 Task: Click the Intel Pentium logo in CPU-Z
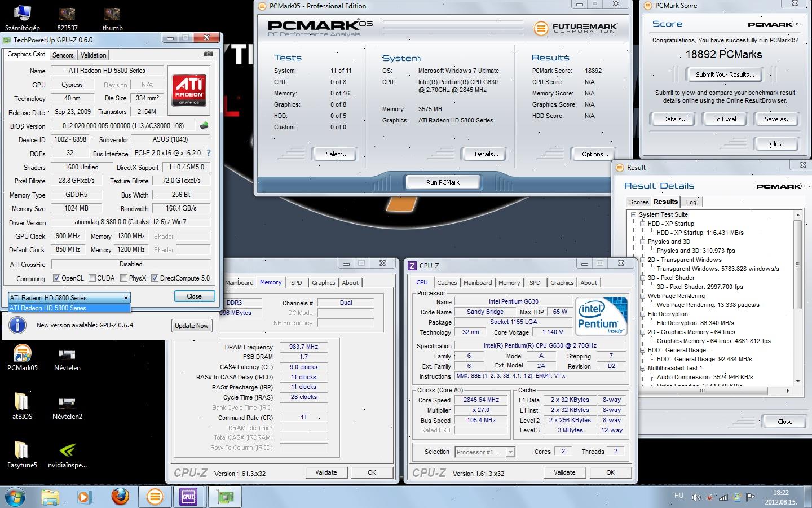click(x=602, y=317)
